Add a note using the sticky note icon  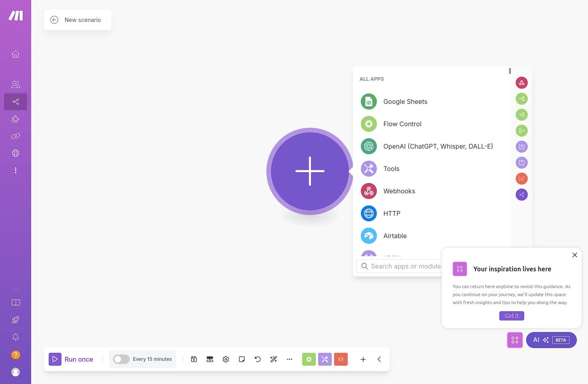pyautogui.click(x=242, y=359)
